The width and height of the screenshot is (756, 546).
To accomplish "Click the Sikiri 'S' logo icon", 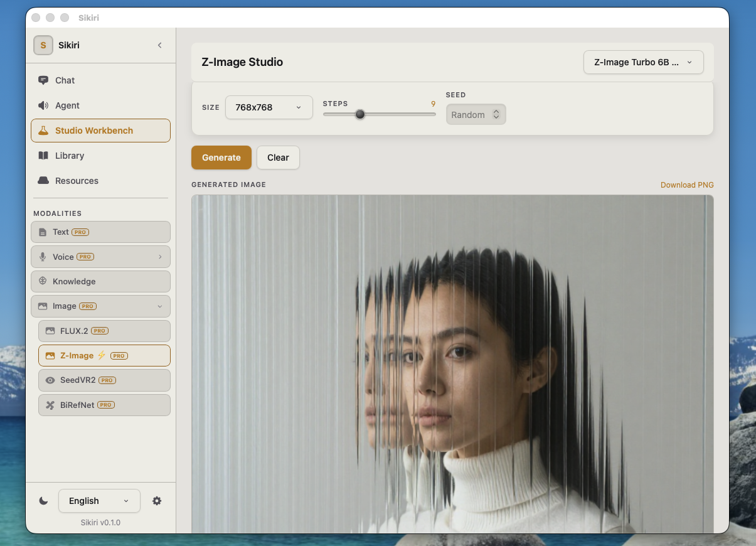I will 43,45.
